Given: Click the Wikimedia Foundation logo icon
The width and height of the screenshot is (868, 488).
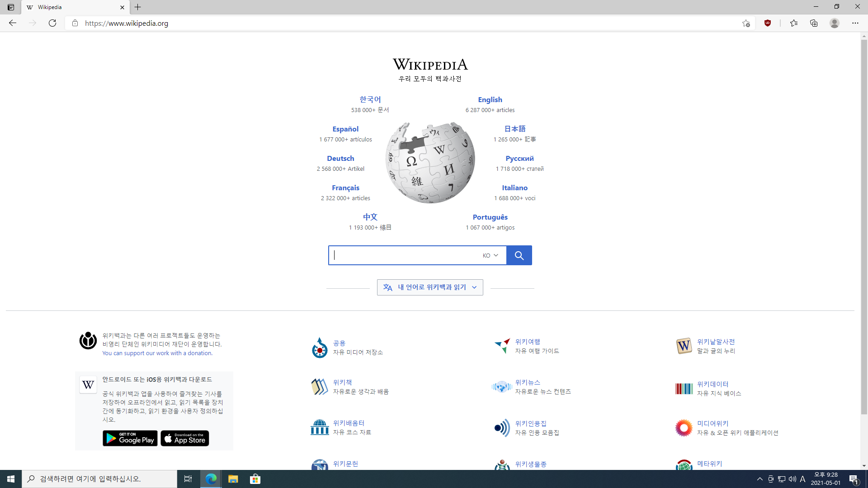Looking at the screenshot, I should click(88, 340).
